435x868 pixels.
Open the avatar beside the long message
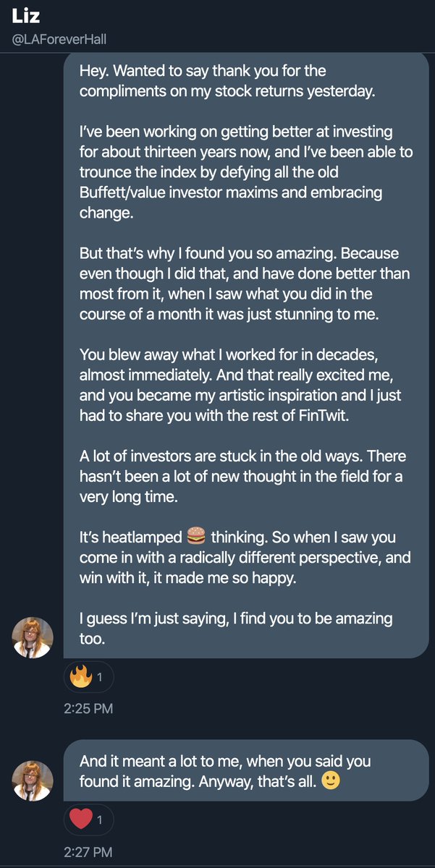point(33,637)
